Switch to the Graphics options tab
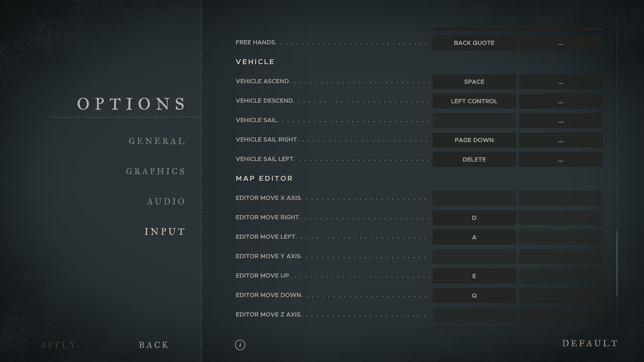Image resolution: width=644 pixels, height=362 pixels. (x=156, y=171)
